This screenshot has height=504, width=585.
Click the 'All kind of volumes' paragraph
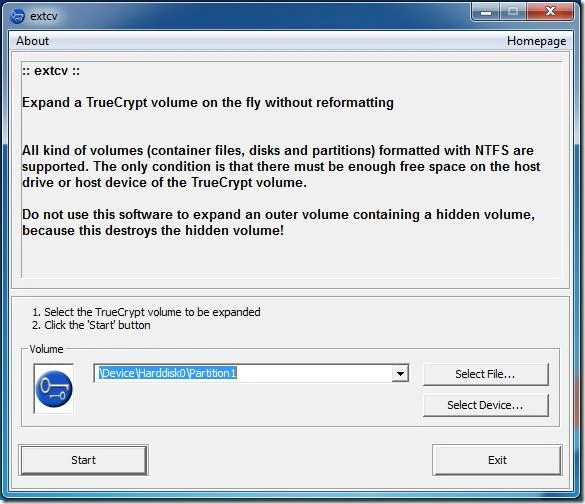click(281, 166)
